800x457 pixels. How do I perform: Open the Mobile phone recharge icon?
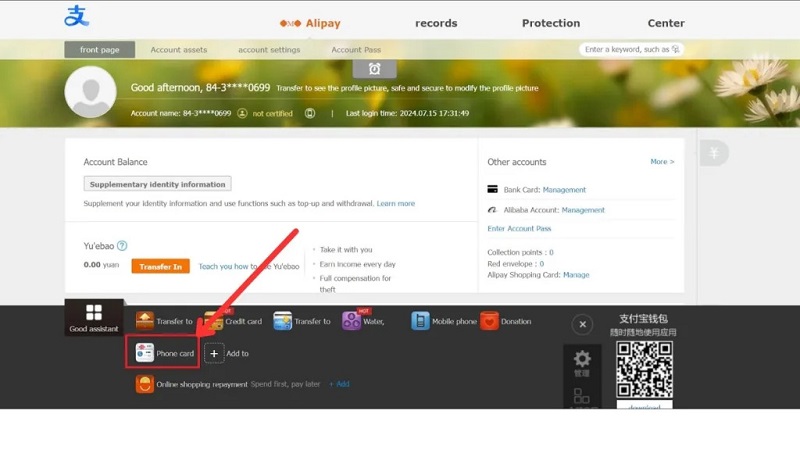(x=420, y=321)
